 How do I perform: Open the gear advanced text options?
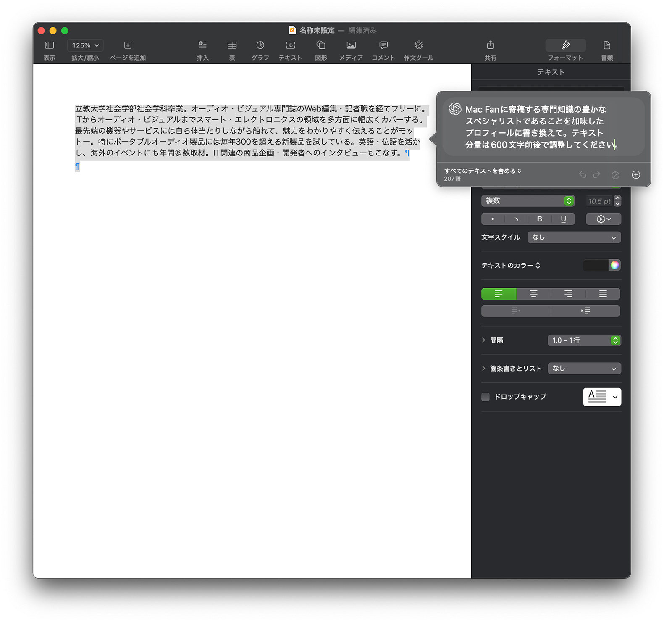pos(603,219)
